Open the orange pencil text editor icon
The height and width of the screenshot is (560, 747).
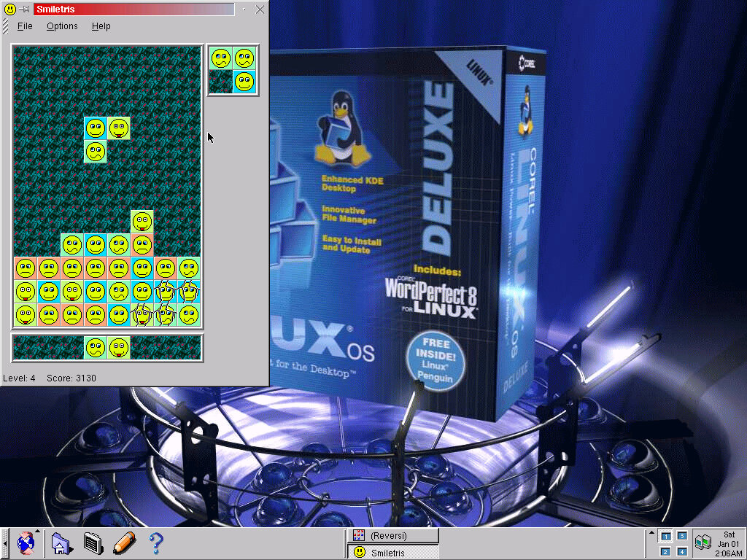point(124,543)
